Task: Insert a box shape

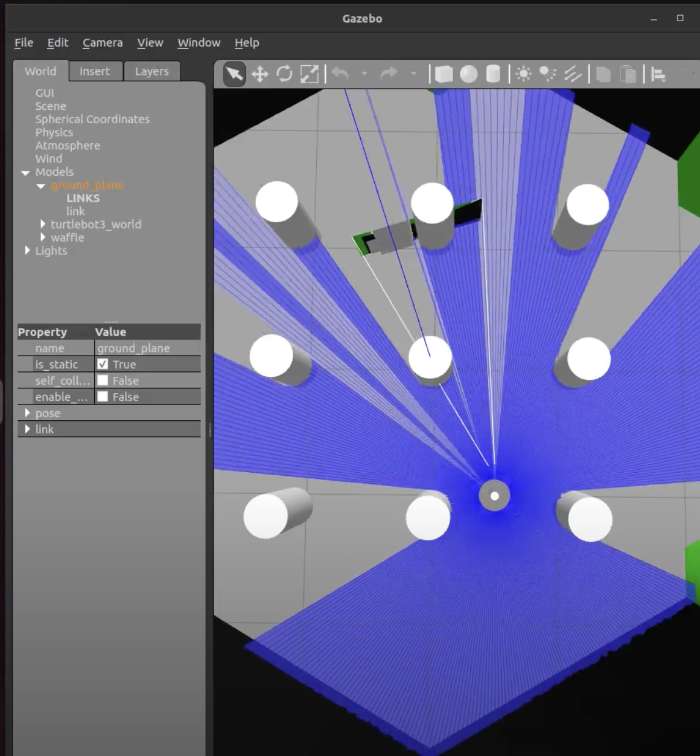Action: (444, 74)
